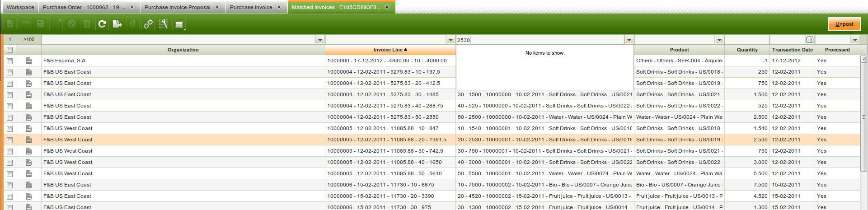Open dropdown arrow beside the 2530 filter
868x210 pixels.
coord(629,40)
